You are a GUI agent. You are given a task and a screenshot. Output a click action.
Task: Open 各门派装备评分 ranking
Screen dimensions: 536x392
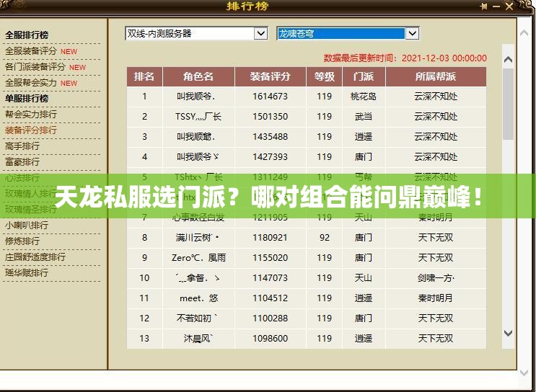tap(35, 67)
